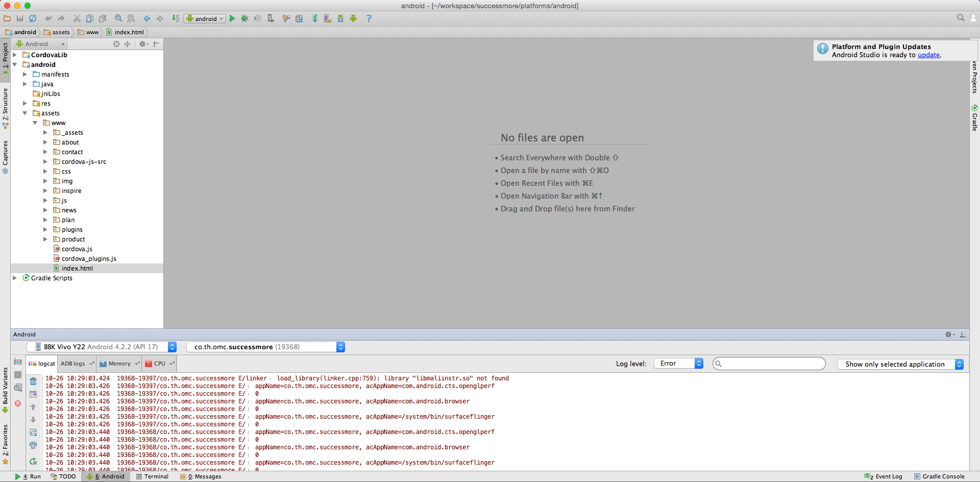The height and width of the screenshot is (482, 980).
Task: Open the Android project view selector
Action: (x=40, y=44)
